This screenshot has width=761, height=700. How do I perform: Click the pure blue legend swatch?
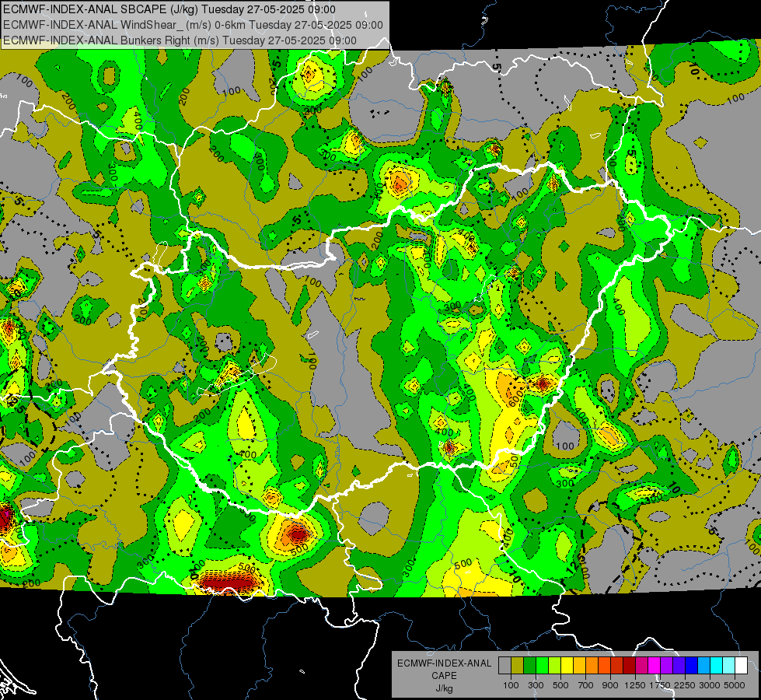[692, 666]
